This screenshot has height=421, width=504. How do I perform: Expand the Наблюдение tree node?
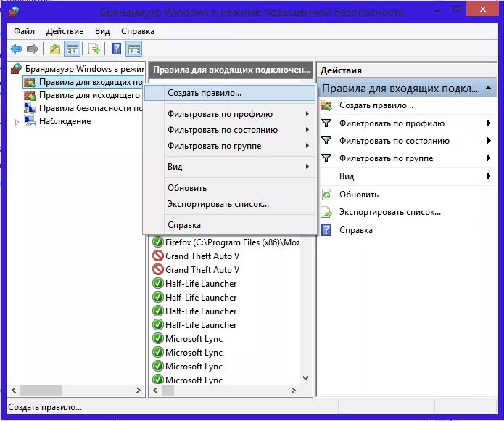(x=17, y=122)
